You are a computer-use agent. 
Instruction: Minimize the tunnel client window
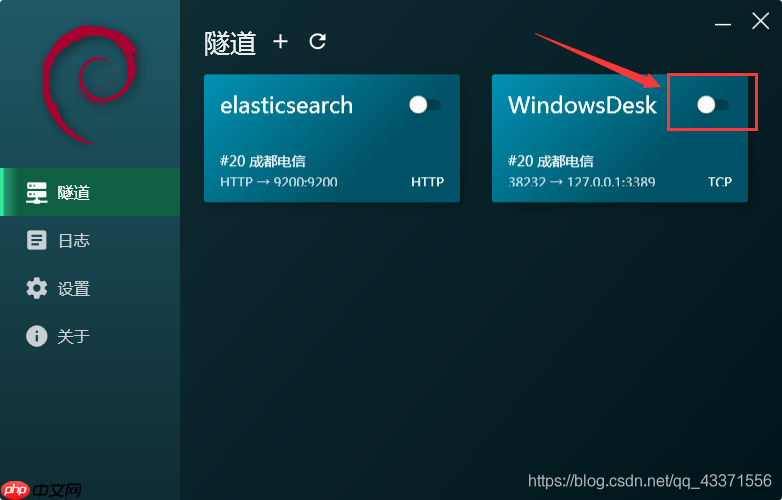pos(723,24)
